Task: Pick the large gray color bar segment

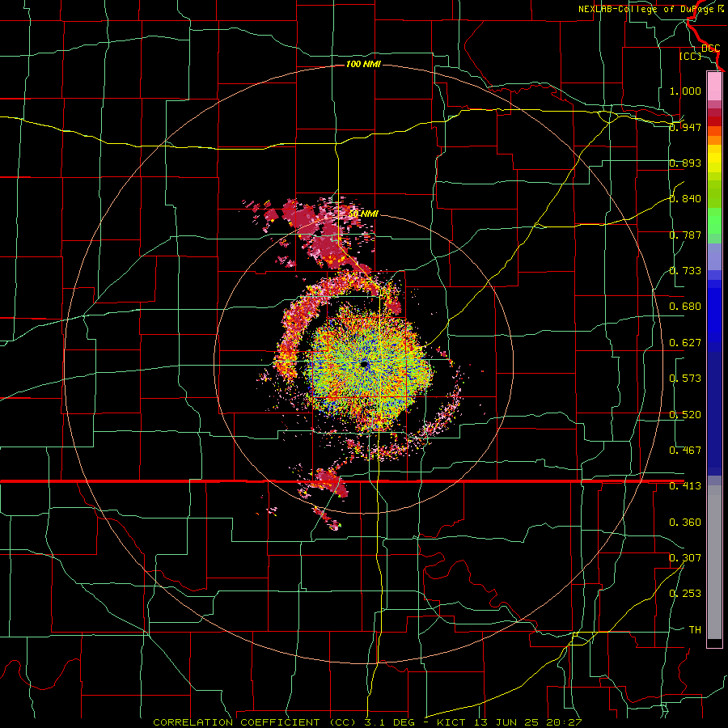Action: click(x=714, y=562)
